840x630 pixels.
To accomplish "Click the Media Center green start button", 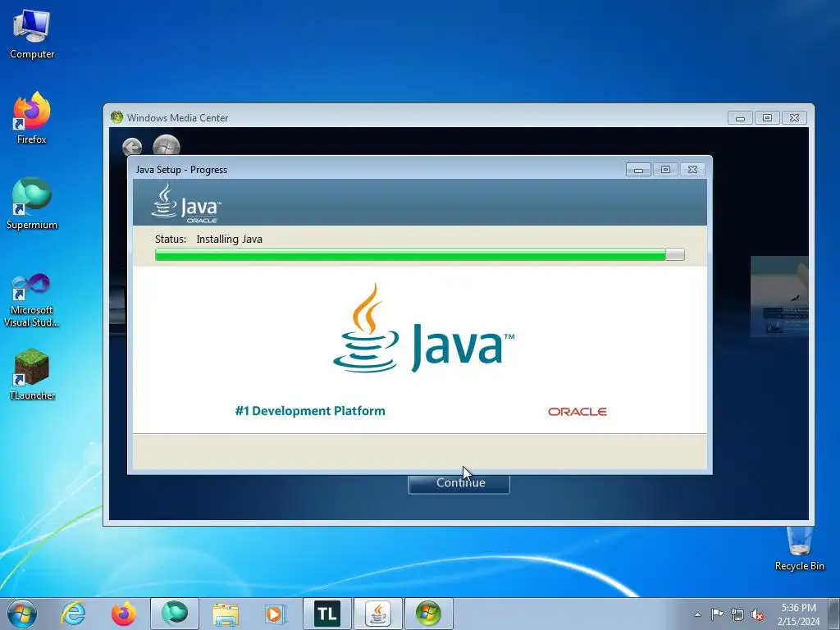I will 167,145.
